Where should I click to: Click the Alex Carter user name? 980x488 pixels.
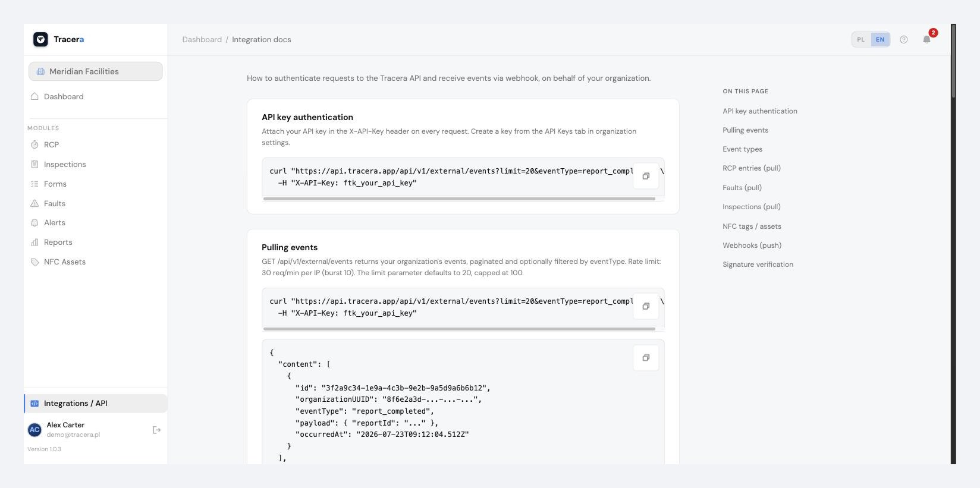tap(65, 425)
